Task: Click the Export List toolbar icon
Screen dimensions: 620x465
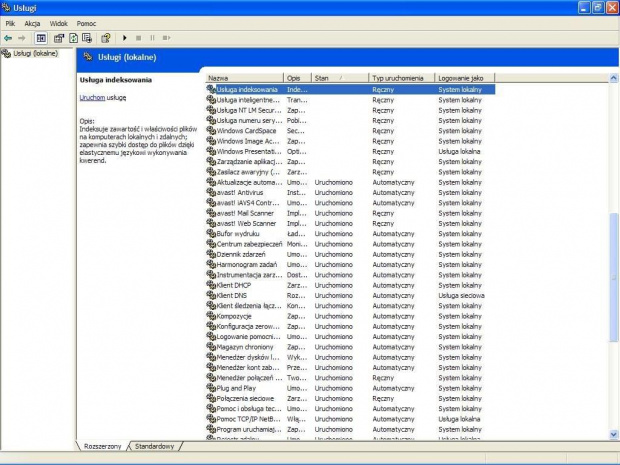Action: [87, 38]
